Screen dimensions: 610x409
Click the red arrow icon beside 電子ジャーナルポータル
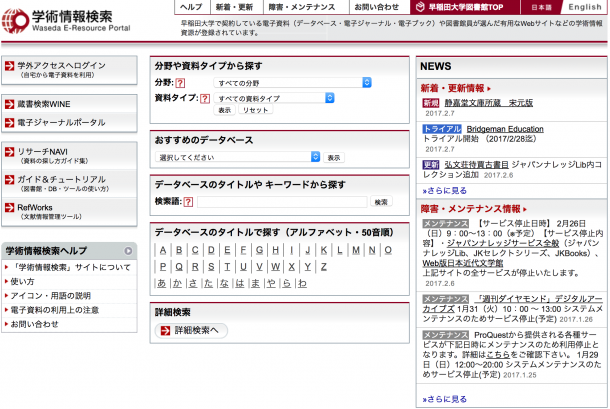click(9, 123)
